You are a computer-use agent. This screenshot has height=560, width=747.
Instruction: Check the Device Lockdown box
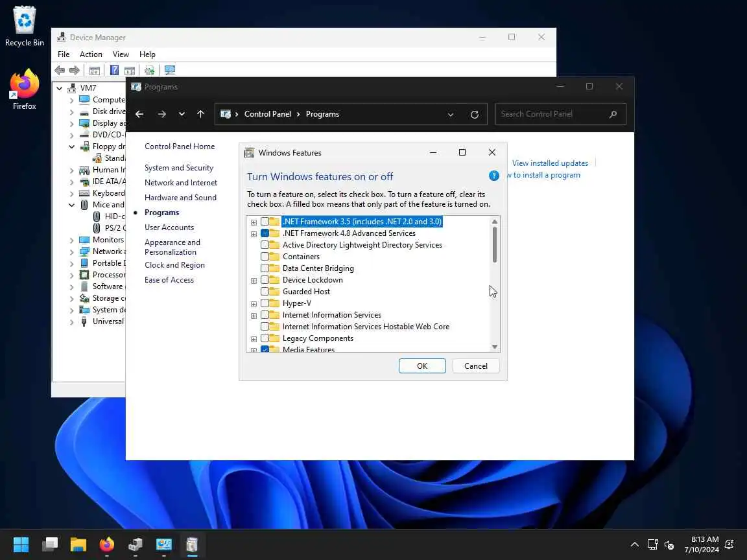[x=265, y=280]
